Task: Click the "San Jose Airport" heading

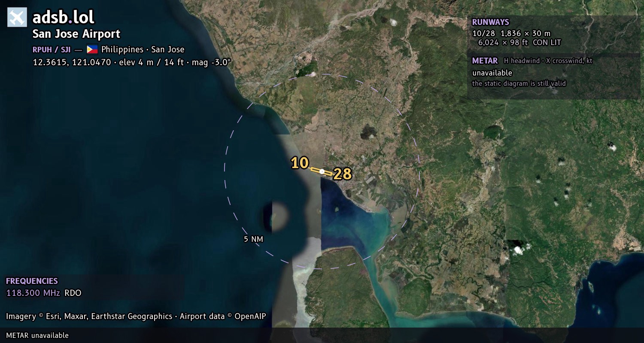Action: click(x=76, y=34)
